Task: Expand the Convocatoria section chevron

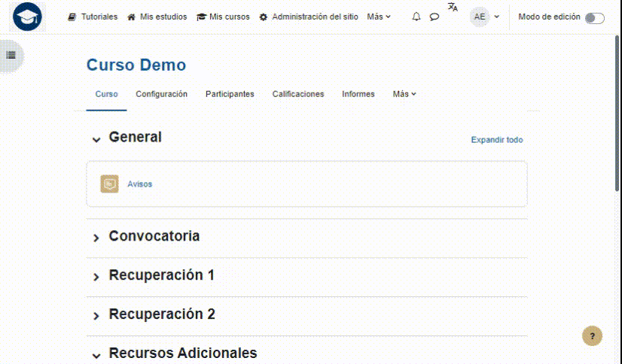Action: coord(96,238)
